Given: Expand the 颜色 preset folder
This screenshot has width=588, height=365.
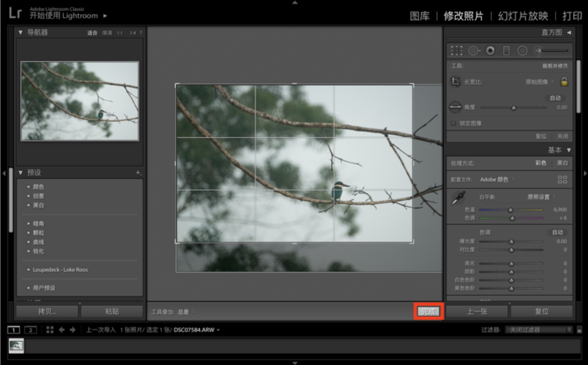Looking at the screenshot, I should (x=38, y=187).
